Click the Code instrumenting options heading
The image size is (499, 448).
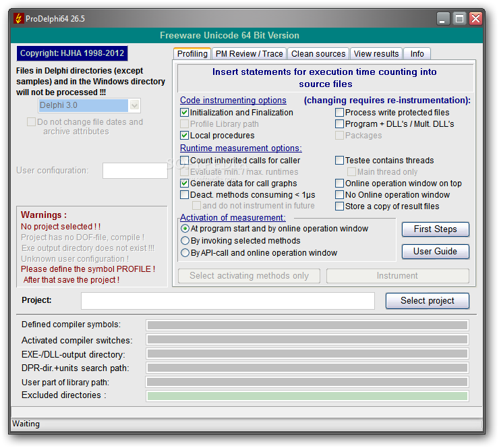pyautogui.click(x=233, y=101)
